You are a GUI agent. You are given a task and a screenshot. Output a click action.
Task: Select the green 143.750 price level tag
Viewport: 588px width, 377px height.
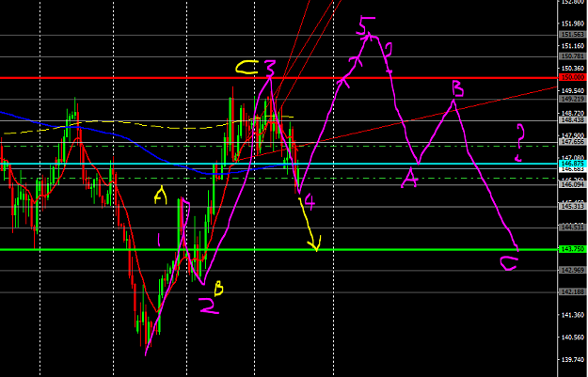coord(572,249)
